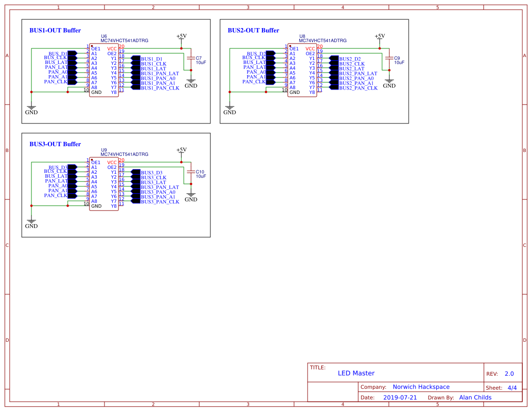Click the BUS3_CLK net label

pyautogui.click(x=154, y=178)
